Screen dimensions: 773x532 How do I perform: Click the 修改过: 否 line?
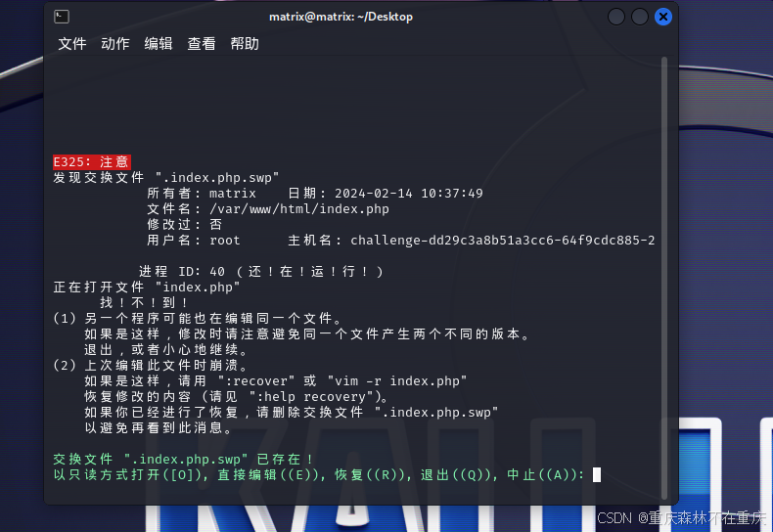coord(184,225)
